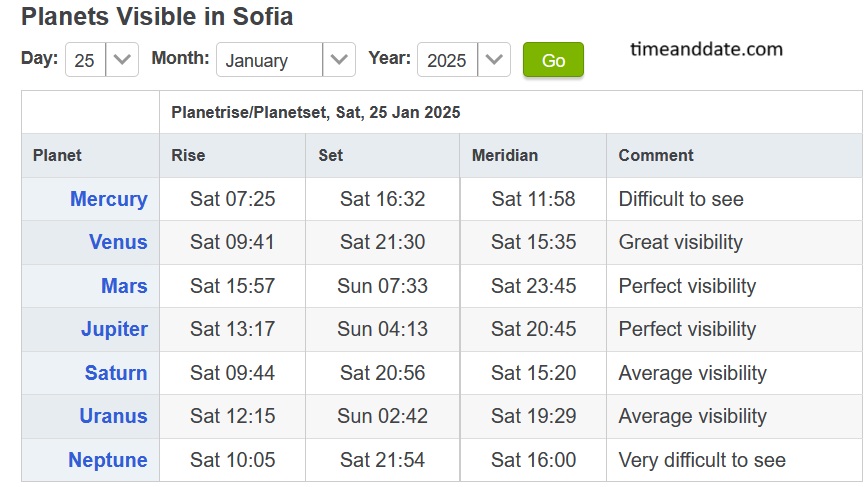Open the Day dropdown showing 25
Viewport: 867px width, 487px height.
point(102,60)
